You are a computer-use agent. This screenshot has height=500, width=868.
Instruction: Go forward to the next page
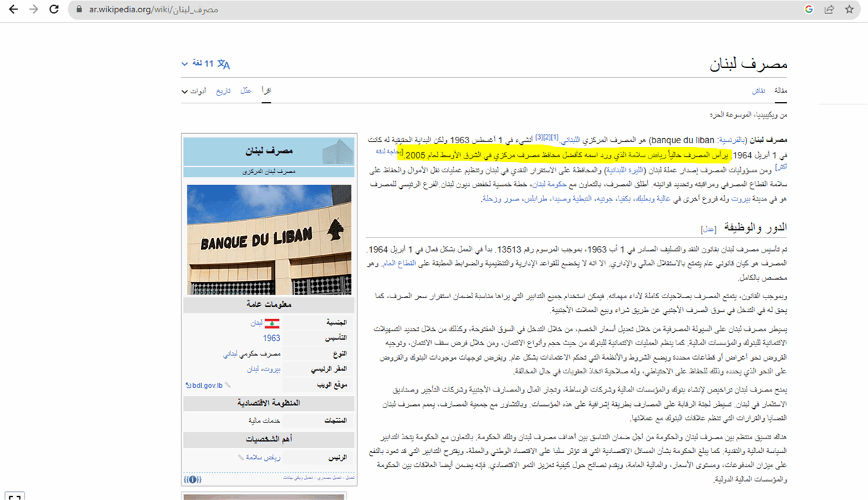33,10
